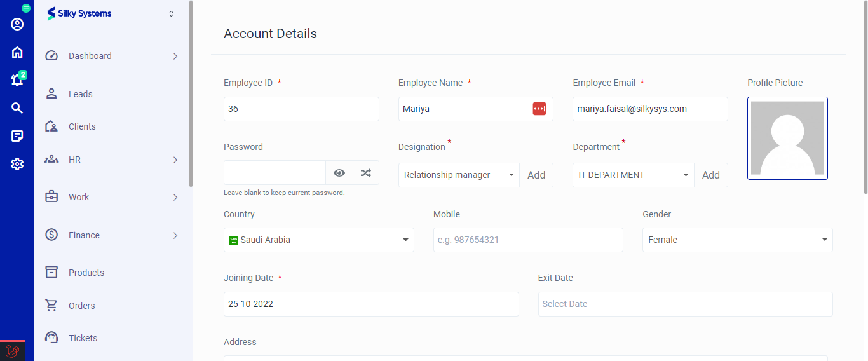Expand the Dashboard menu chevron
This screenshot has width=868, height=361.
pos(175,57)
